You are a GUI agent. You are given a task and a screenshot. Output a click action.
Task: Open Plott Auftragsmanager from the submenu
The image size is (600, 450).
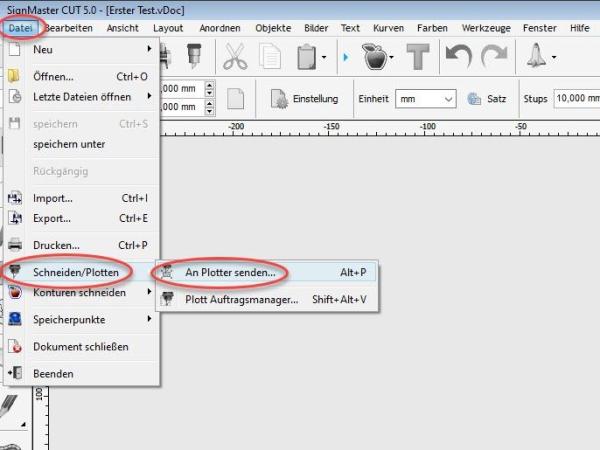pos(242,299)
